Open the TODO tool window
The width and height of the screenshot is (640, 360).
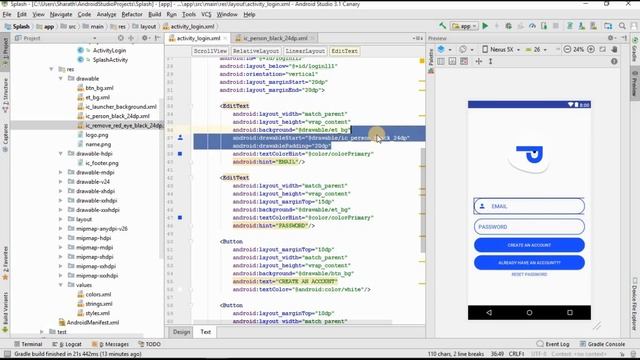tap(149, 344)
